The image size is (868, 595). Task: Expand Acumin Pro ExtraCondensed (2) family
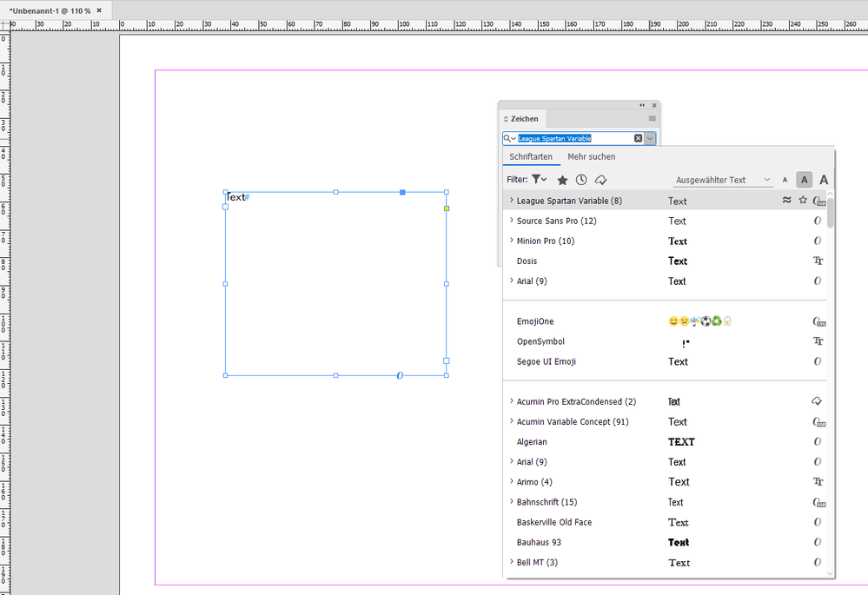click(512, 401)
